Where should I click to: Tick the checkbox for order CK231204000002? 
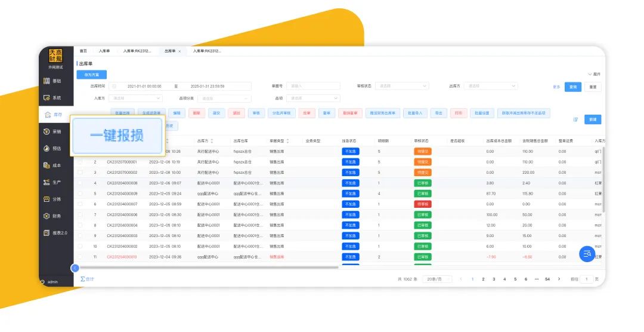click(x=80, y=247)
